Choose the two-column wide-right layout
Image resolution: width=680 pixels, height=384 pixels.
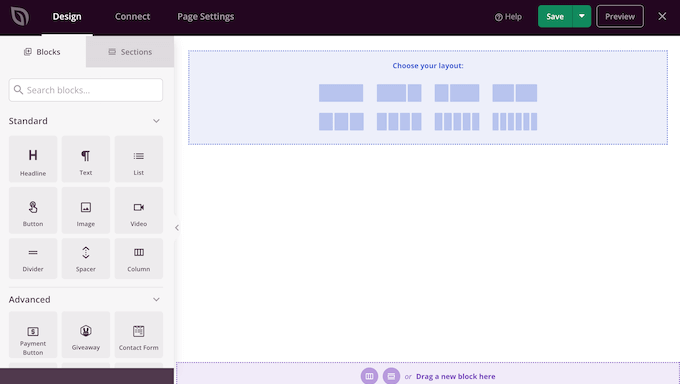[457, 93]
